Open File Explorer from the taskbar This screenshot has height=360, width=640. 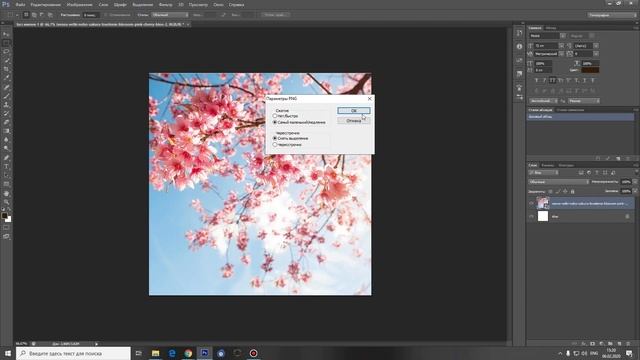click(156, 353)
